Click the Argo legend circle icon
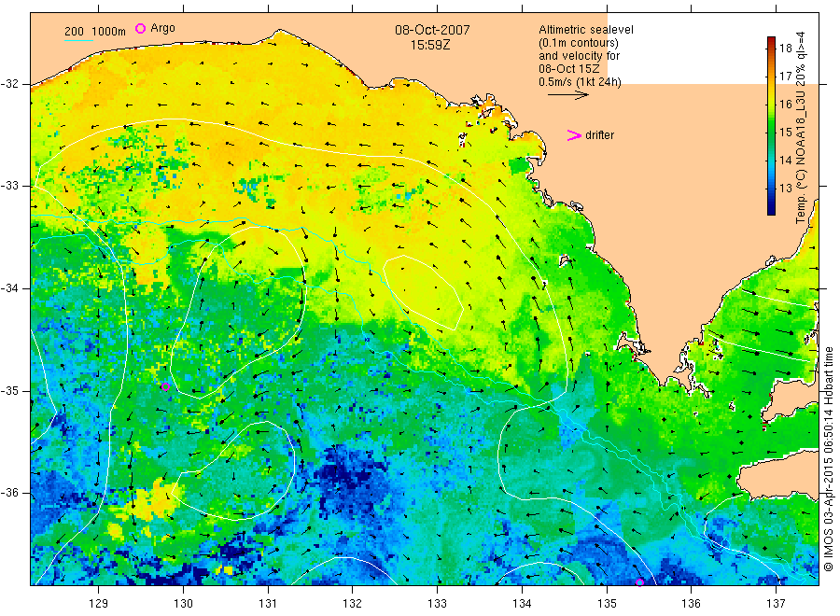 pyautogui.click(x=140, y=28)
